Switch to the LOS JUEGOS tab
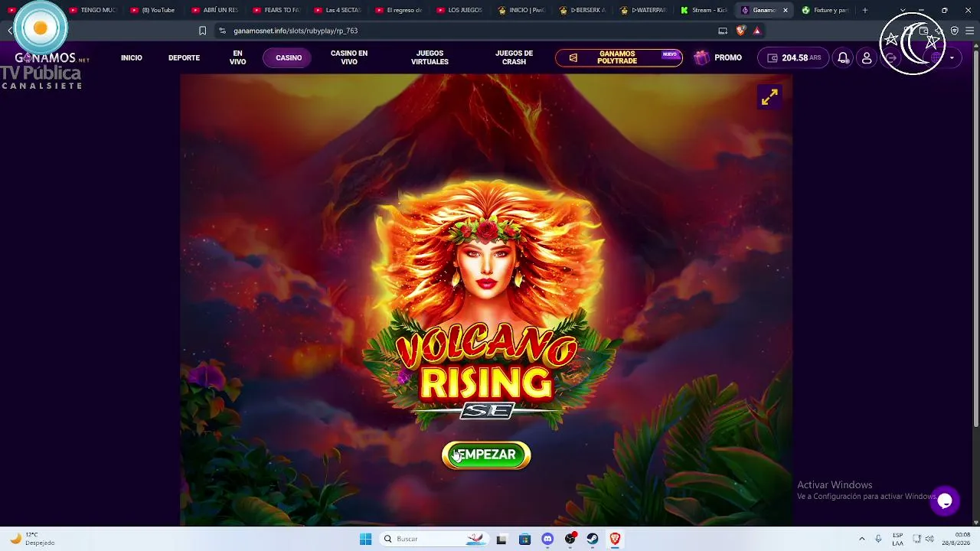Viewport: 980px width, 551px height. [460, 10]
